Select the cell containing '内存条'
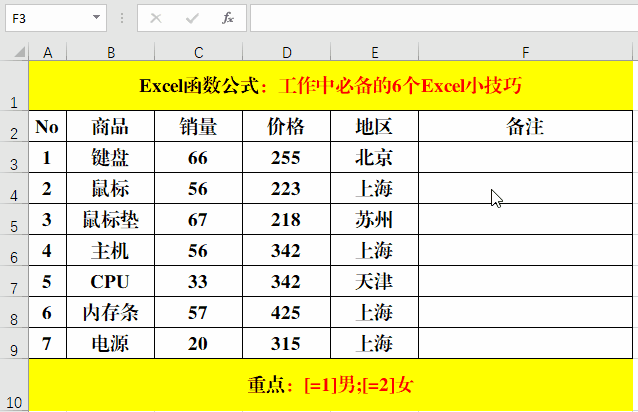 click(111, 312)
